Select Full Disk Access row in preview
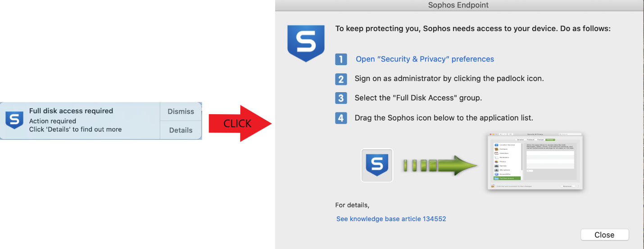This screenshot has width=644, height=249. point(507,178)
